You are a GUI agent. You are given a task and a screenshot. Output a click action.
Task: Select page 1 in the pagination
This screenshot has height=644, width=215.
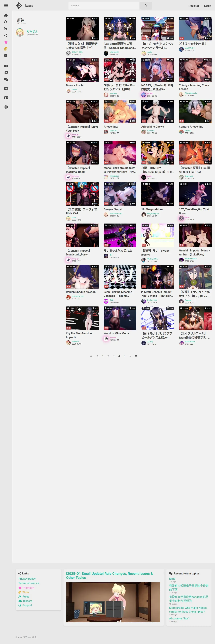pyautogui.click(x=103, y=356)
